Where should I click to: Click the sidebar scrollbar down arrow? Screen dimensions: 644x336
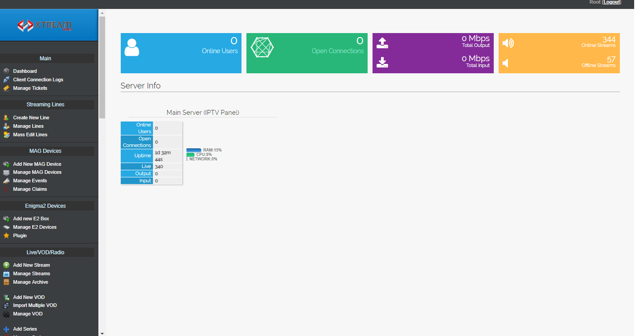(102, 333)
